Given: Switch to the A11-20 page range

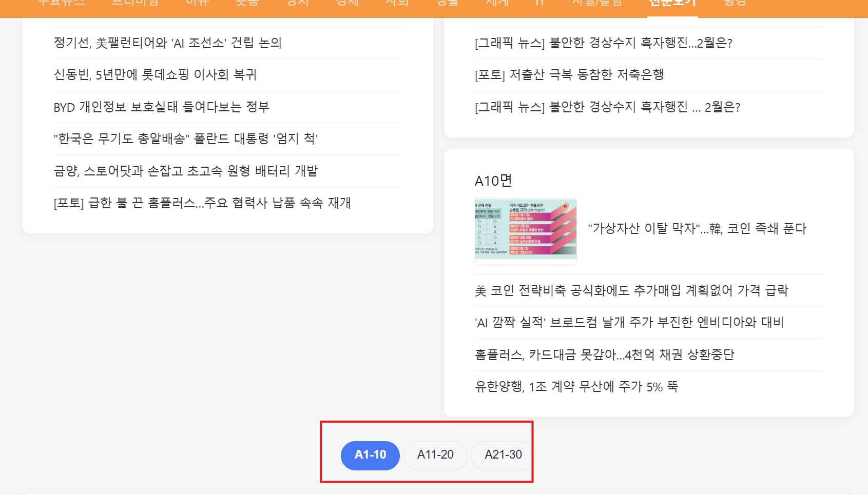Looking at the screenshot, I should 435,455.
